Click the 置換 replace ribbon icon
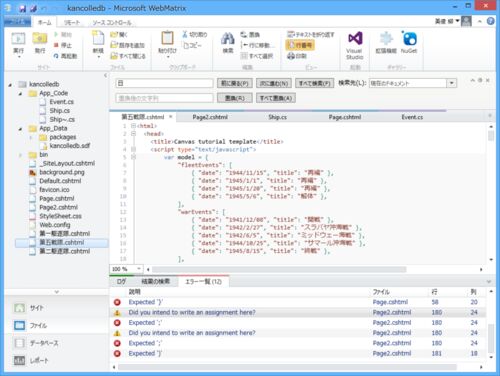This screenshot has height=376, width=500. [x=250, y=34]
